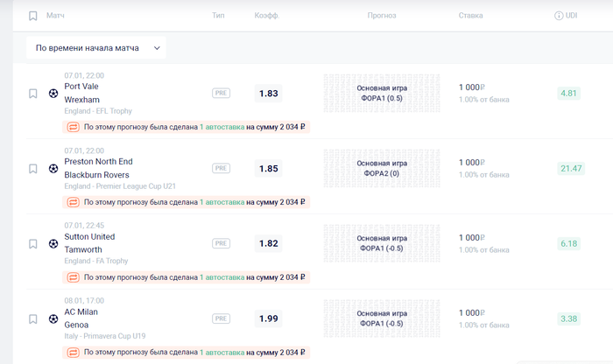Click soccer ball icon for Preston North End row

click(53, 168)
